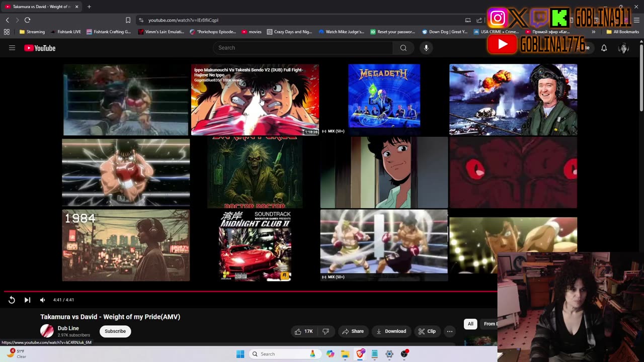Subscribe to Dub Line channel
Viewport: 644px width, 362px height.
pos(115,331)
